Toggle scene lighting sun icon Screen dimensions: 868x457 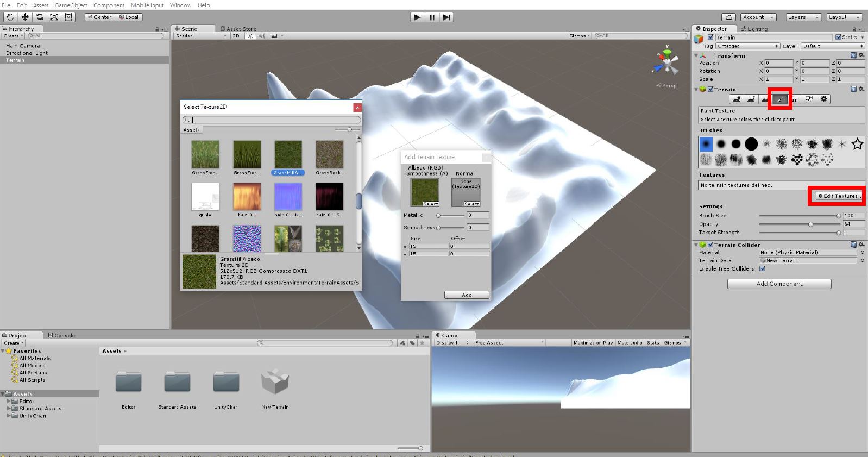(x=250, y=36)
